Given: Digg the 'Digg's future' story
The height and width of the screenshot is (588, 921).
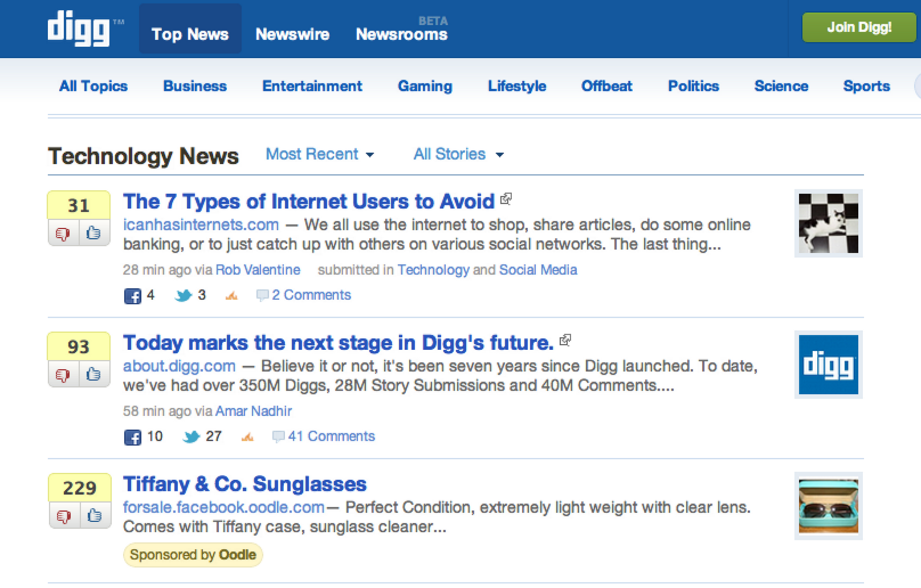Looking at the screenshot, I should coord(94,375).
